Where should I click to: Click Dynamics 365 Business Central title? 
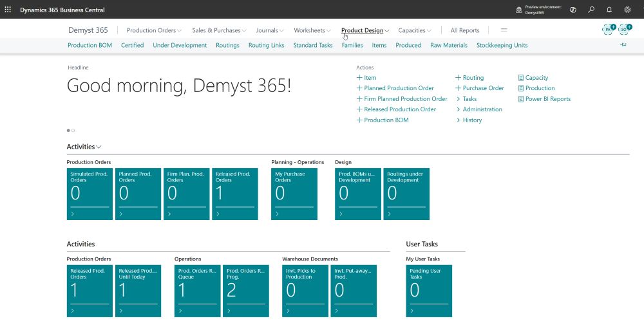[62, 10]
